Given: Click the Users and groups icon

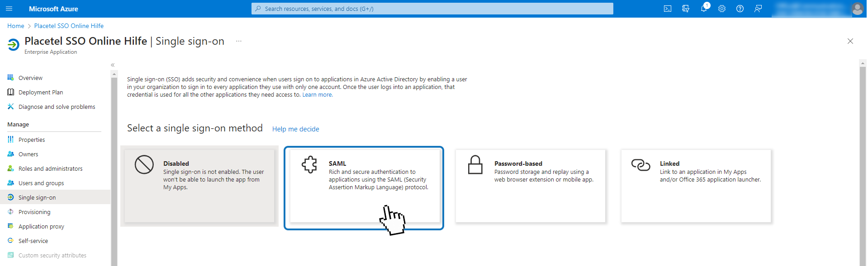Looking at the screenshot, I should [x=10, y=183].
